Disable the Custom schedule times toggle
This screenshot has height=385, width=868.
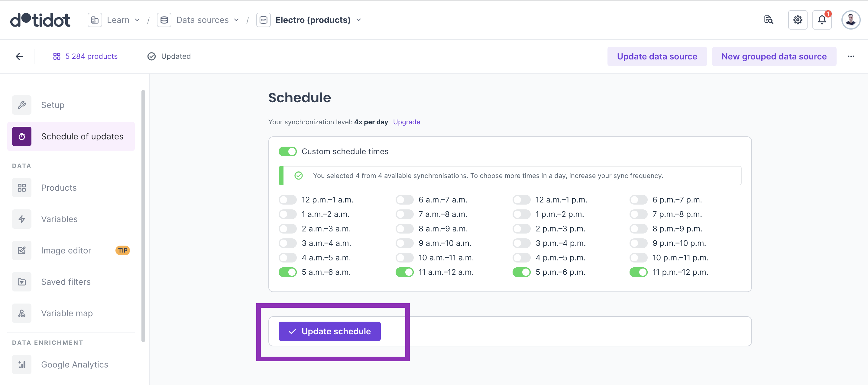pyautogui.click(x=287, y=151)
